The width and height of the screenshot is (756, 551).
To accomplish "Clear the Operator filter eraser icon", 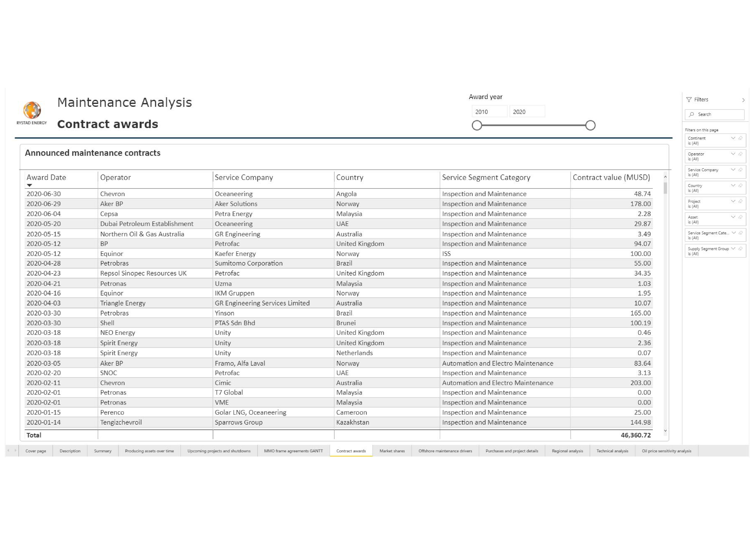I will 740,154.
